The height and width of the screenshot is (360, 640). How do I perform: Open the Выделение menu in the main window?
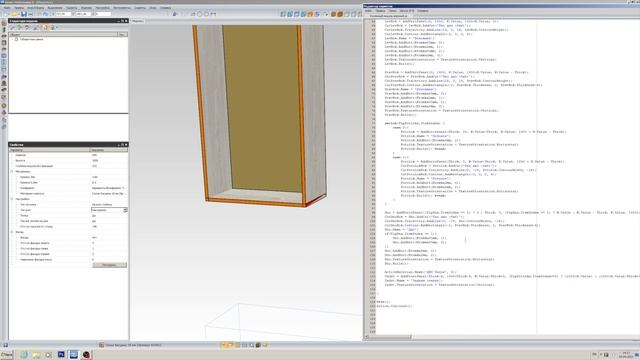tap(55, 8)
